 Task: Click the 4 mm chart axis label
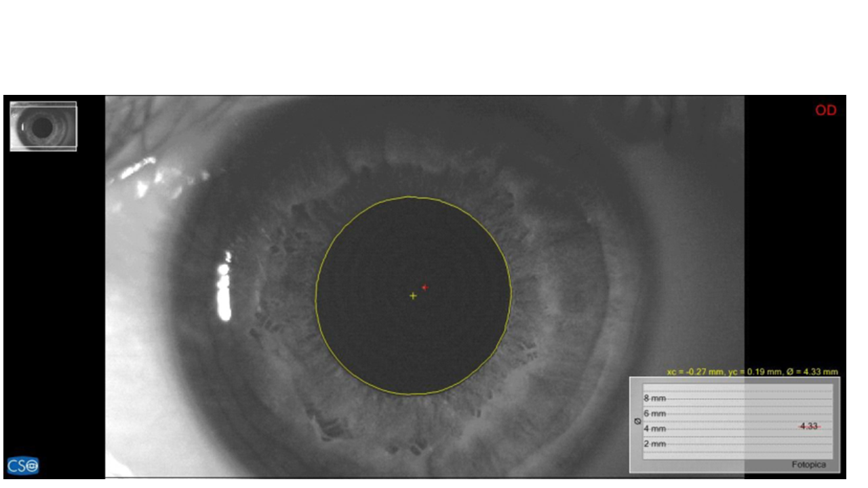[655, 429]
